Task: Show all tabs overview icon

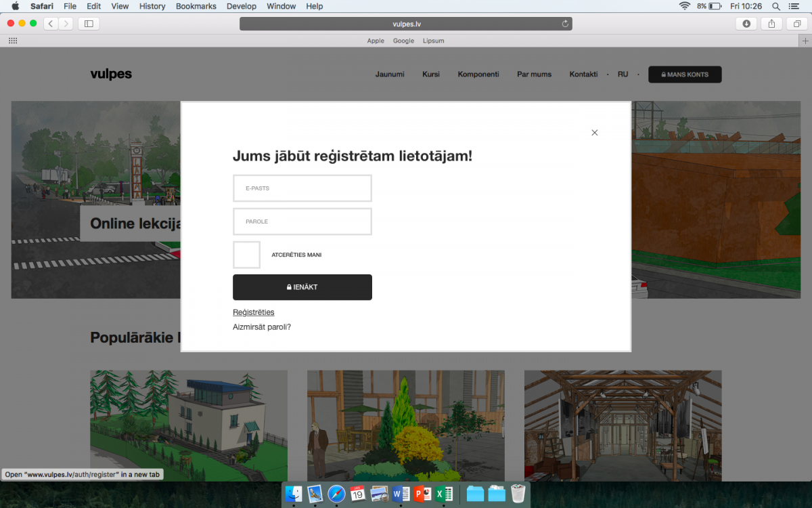Action: 796,24
